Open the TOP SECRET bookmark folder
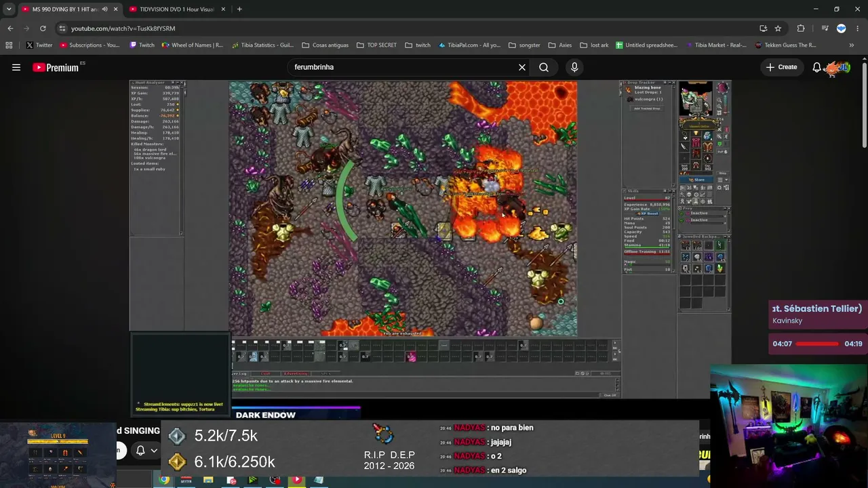The height and width of the screenshot is (488, 868). click(376, 45)
